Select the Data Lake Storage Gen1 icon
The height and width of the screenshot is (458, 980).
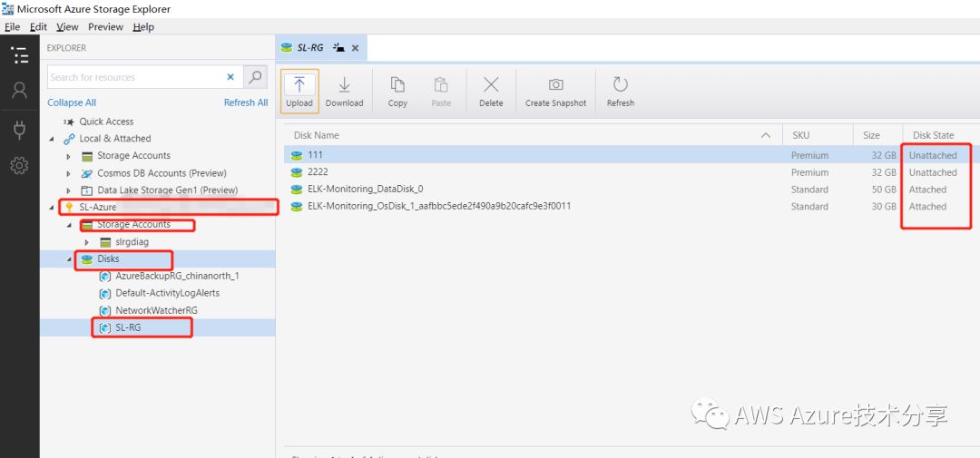click(87, 190)
